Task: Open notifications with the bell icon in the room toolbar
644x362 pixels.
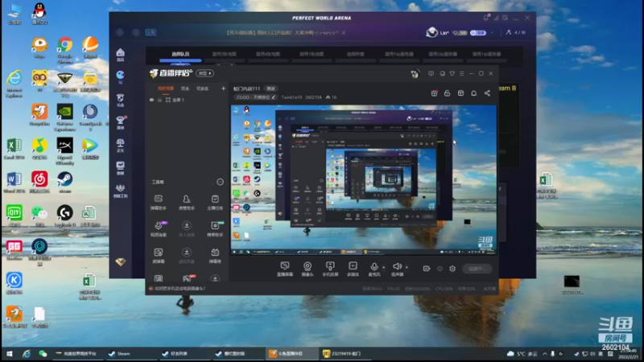Action: pos(473,93)
